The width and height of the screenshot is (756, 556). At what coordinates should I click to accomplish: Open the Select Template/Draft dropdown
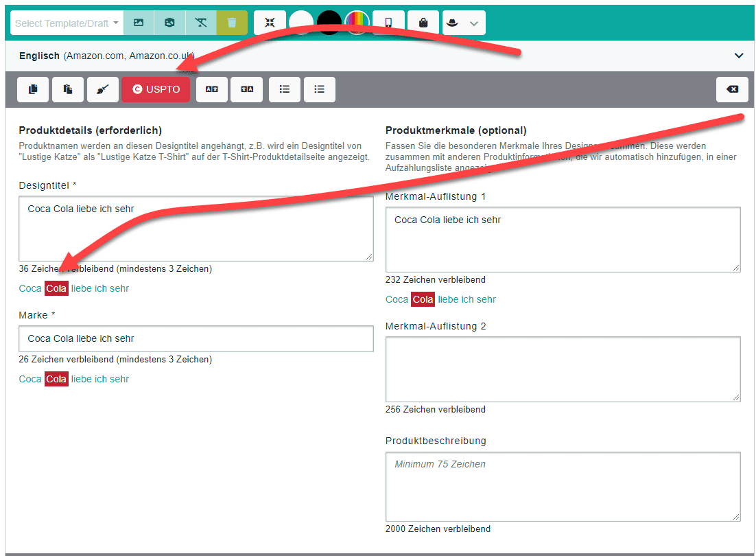(x=67, y=23)
